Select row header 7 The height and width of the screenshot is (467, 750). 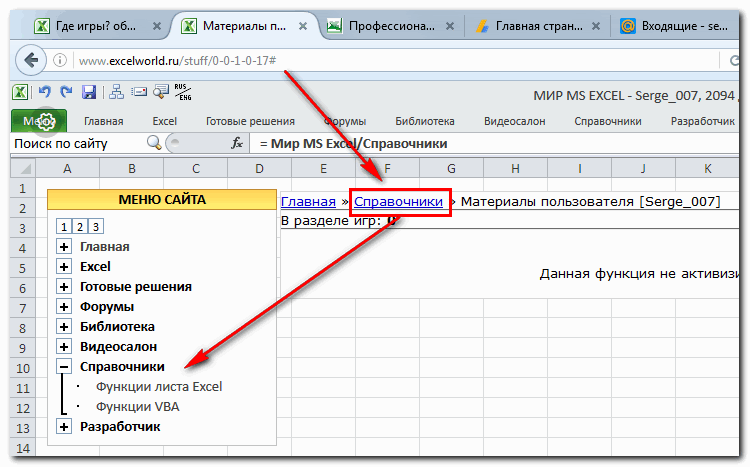(22, 308)
